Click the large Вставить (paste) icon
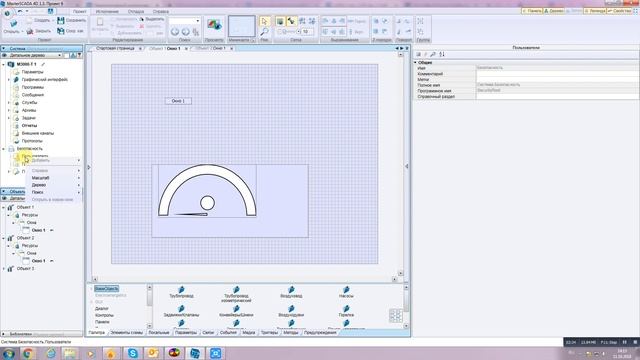Viewport: 640px width, 360px height. pyautogui.click(x=100, y=22)
